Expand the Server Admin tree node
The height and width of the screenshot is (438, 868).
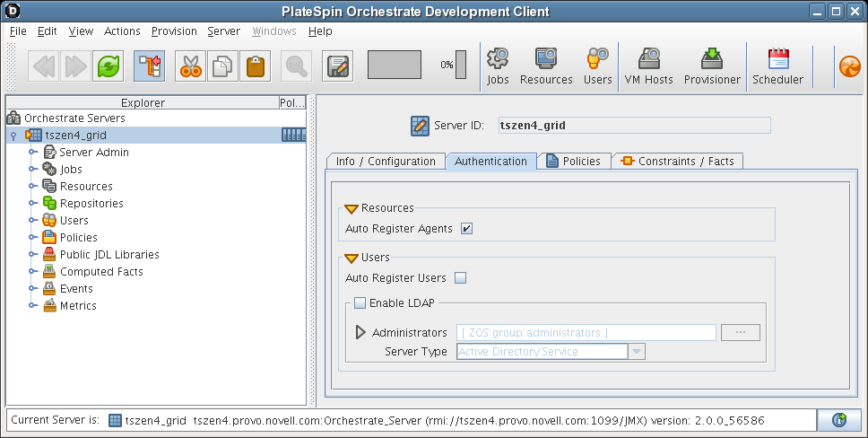(x=33, y=152)
